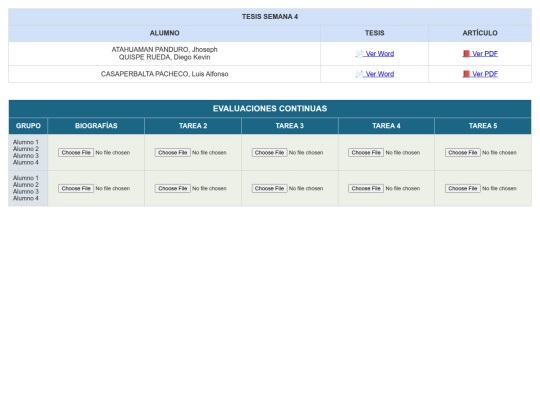Click the TESIS SEMANA 4 table title
Screen dimensions: 540x405
click(270, 17)
